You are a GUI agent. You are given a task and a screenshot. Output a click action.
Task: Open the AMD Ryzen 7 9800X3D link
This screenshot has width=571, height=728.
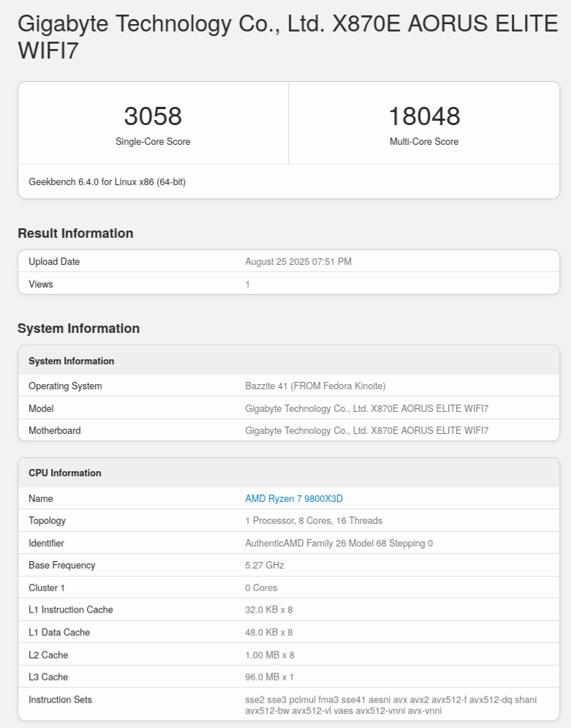coord(294,499)
